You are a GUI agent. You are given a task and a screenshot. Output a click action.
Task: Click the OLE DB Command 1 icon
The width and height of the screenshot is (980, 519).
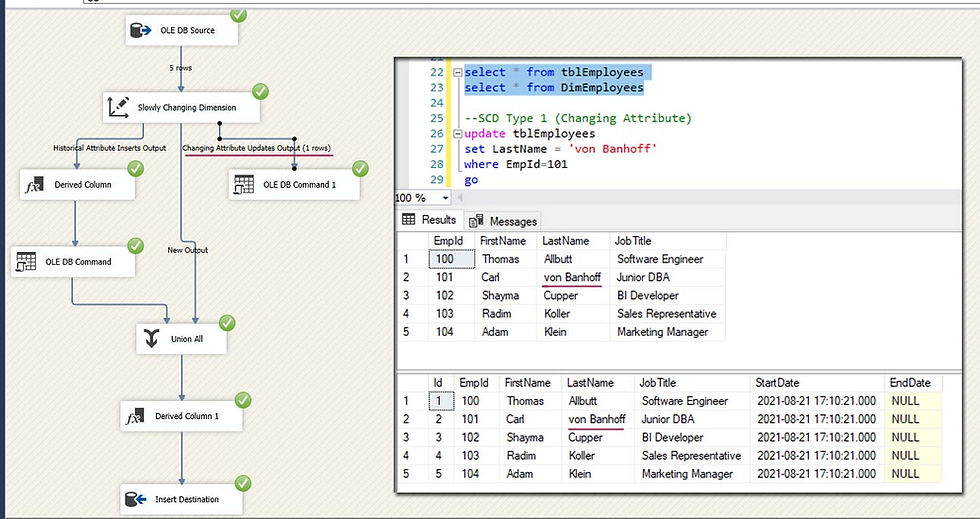click(x=244, y=184)
